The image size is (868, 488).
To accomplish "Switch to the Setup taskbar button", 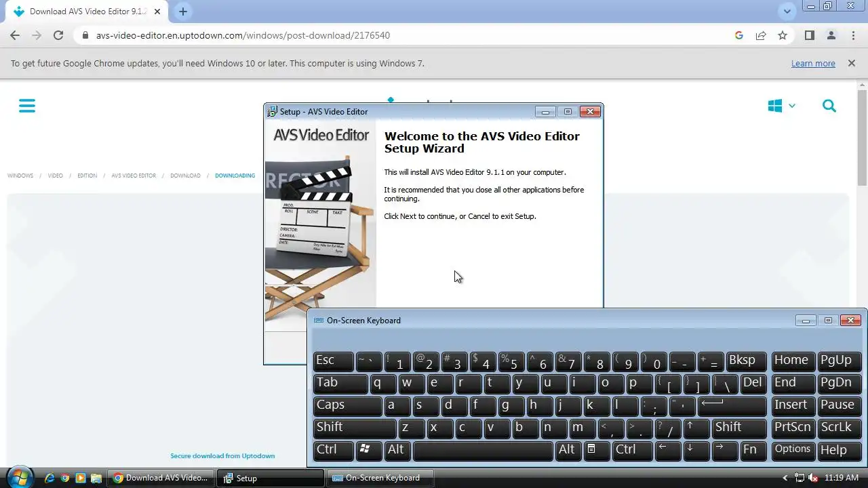I will (270, 478).
